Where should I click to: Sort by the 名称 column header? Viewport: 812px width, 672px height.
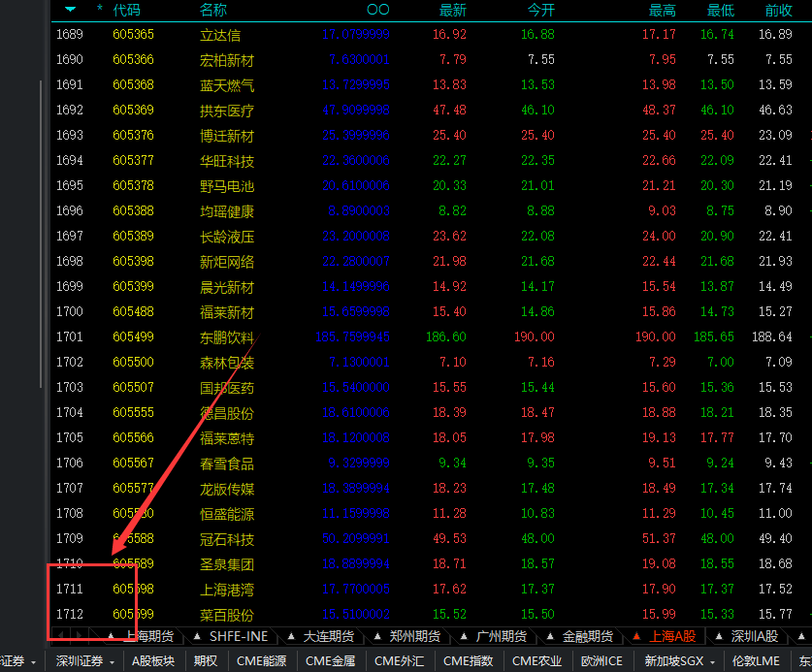coord(213,10)
